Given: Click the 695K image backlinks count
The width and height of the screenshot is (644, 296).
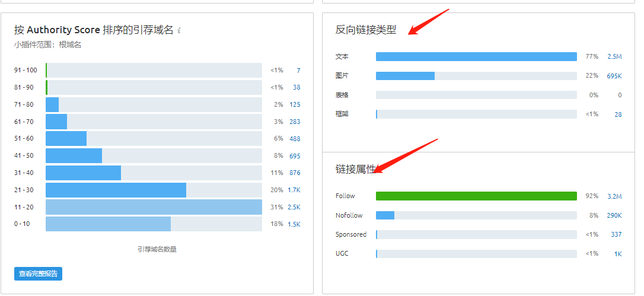Looking at the screenshot, I should coord(614,76).
